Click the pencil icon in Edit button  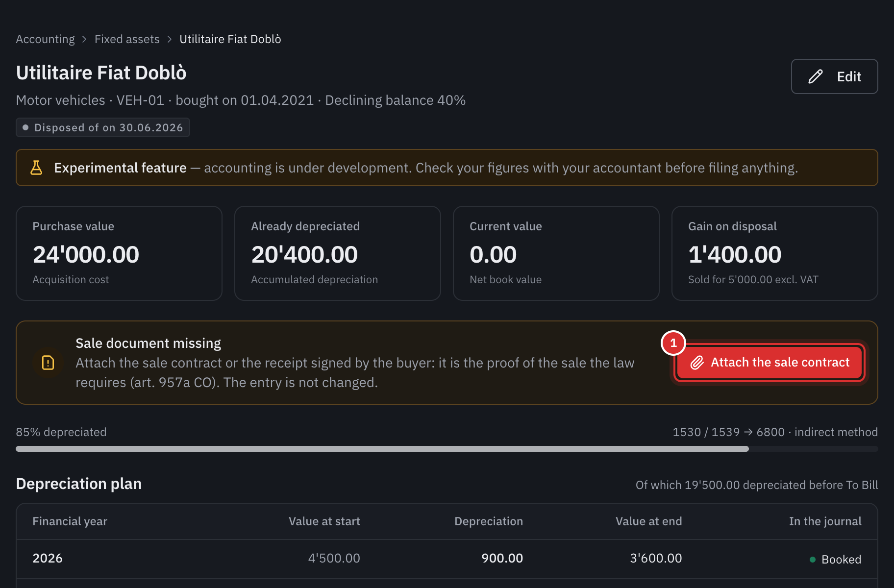click(x=816, y=76)
